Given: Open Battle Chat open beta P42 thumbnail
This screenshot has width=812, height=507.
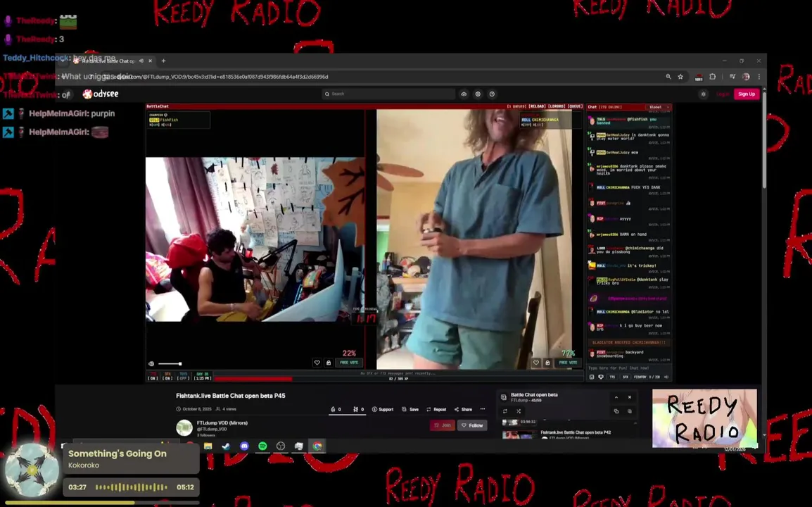Looking at the screenshot, I should tap(519, 434).
